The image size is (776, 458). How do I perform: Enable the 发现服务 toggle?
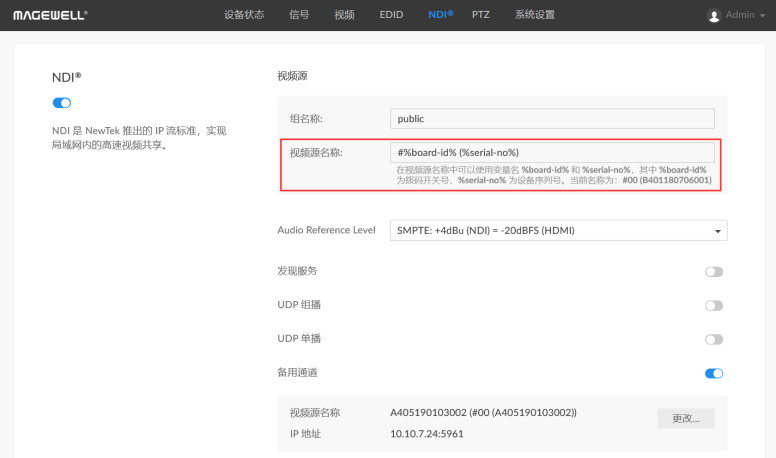(714, 272)
